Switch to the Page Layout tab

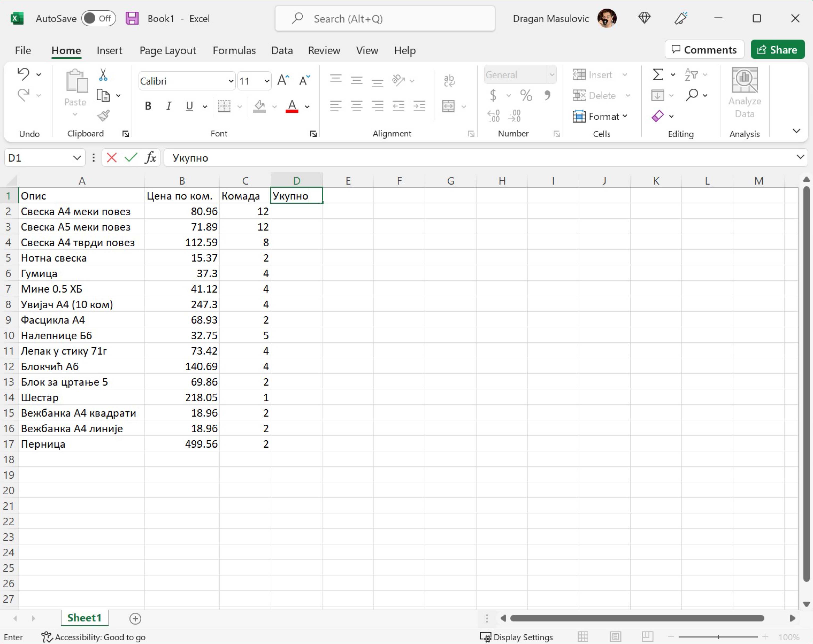[167, 51]
